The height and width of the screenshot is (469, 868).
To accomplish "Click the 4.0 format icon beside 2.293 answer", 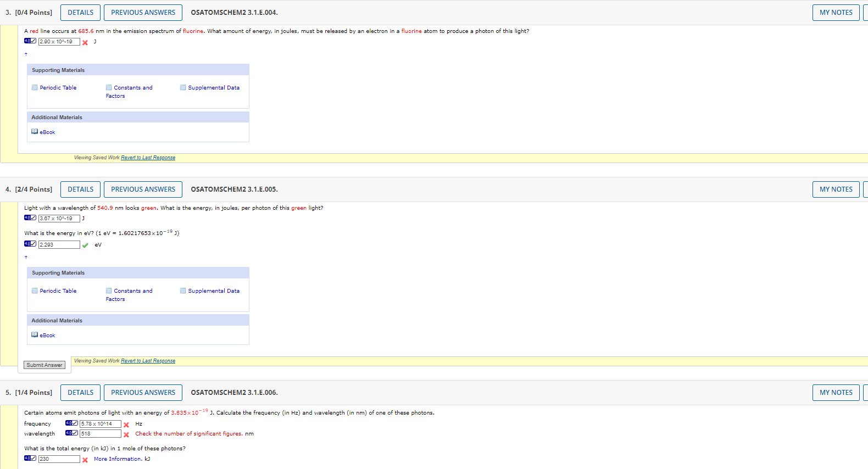I will pos(30,244).
